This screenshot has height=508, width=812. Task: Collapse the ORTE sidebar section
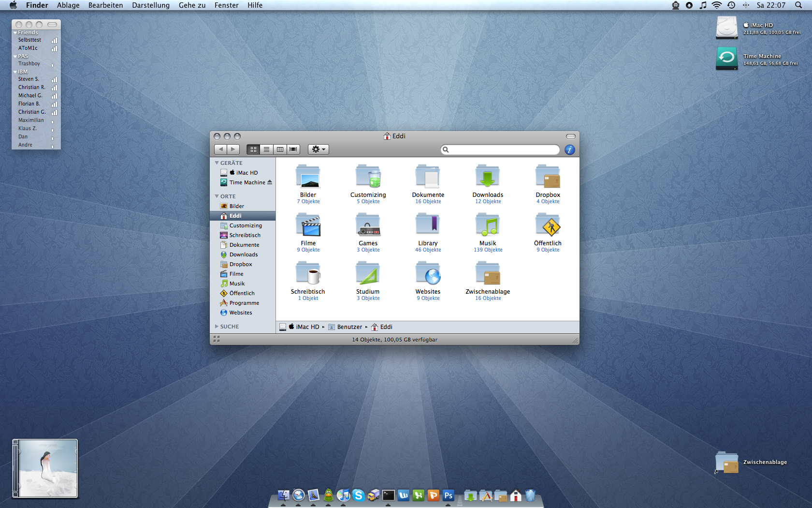tap(217, 196)
